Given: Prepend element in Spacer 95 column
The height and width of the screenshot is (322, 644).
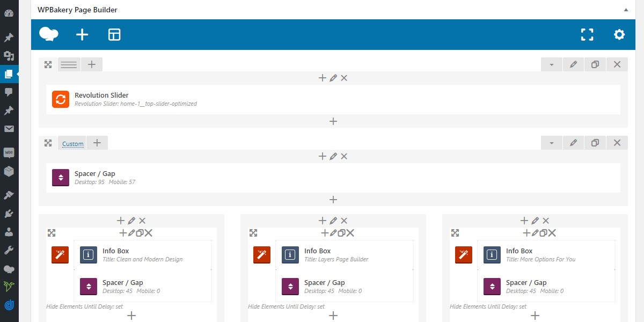Looking at the screenshot, I should coord(323,156).
